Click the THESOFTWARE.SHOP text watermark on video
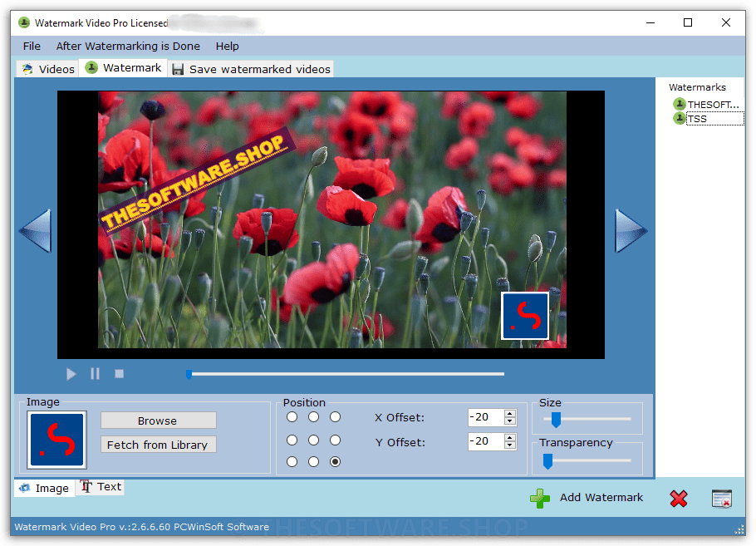756x546 pixels. [x=198, y=182]
